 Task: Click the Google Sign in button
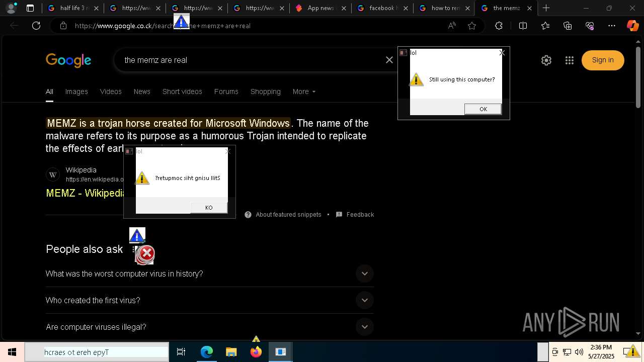pos(603,60)
